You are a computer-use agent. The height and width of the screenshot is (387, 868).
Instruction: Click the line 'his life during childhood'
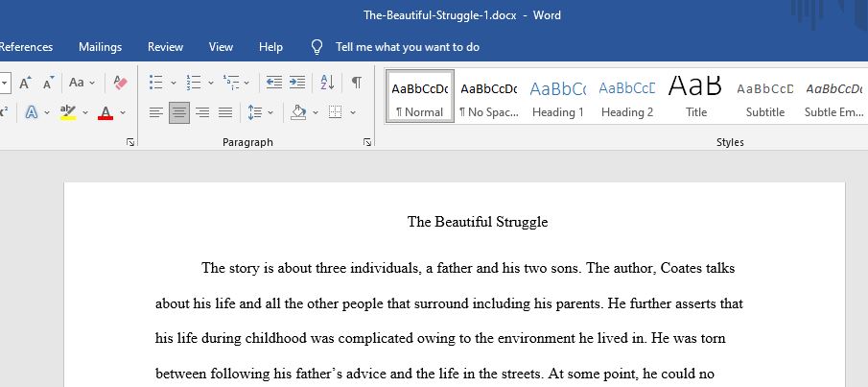click(440, 338)
